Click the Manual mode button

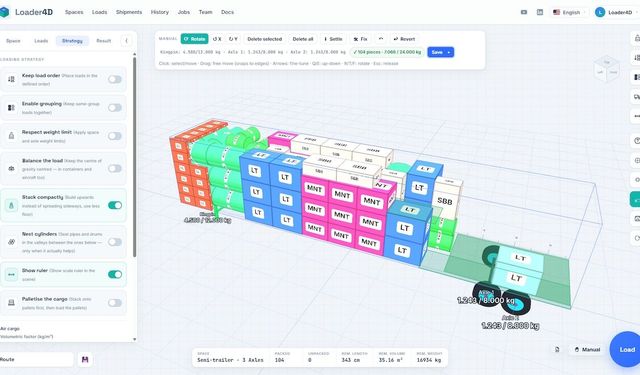587,350
